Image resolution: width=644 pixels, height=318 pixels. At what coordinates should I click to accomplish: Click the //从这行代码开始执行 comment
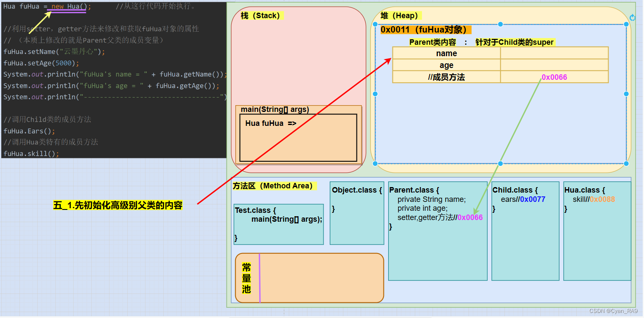pos(156,7)
